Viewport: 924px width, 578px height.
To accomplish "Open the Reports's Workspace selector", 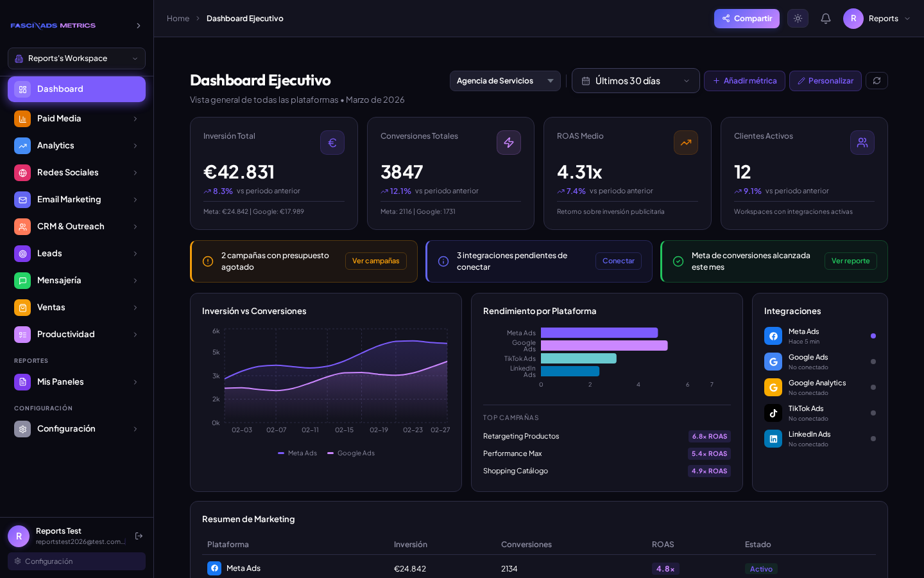I will (x=76, y=58).
